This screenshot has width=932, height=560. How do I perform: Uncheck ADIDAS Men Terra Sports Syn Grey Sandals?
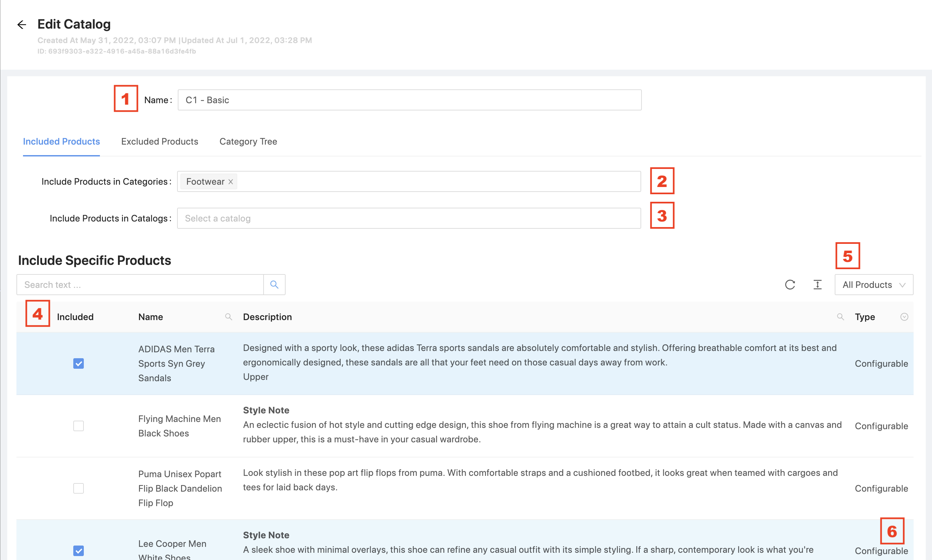(78, 363)
